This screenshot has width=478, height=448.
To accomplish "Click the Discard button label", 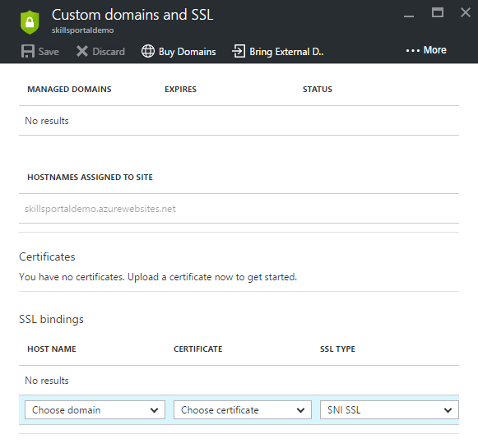I will coord(109,52).
